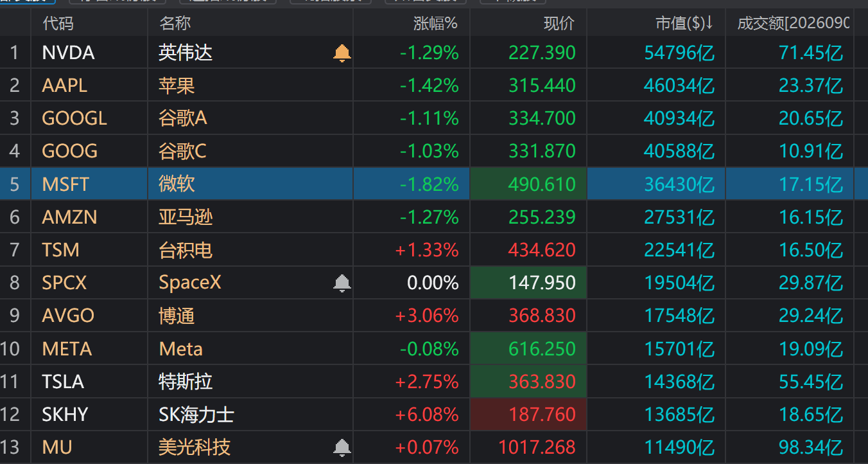Open the AVGO ticker code
This screenshot has width=868, height=464.
tap(68, 316)
